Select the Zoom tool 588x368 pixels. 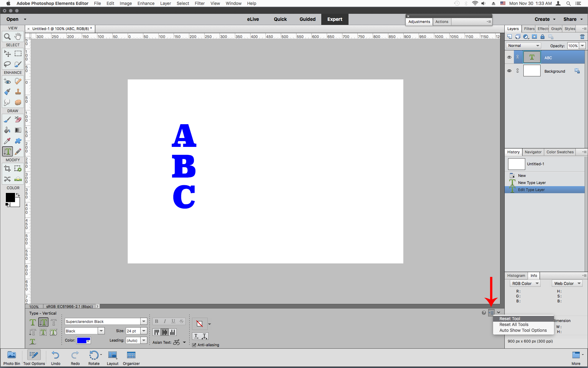coord(7,36)
